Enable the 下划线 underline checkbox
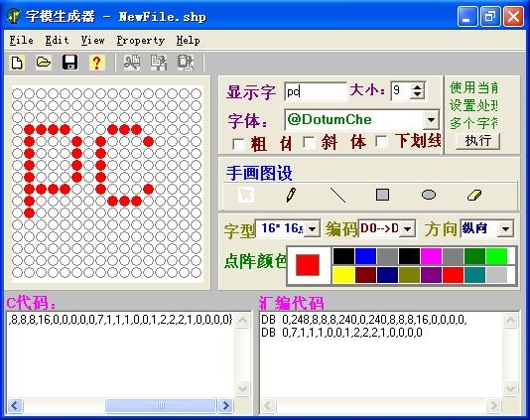 pos(382,141)
